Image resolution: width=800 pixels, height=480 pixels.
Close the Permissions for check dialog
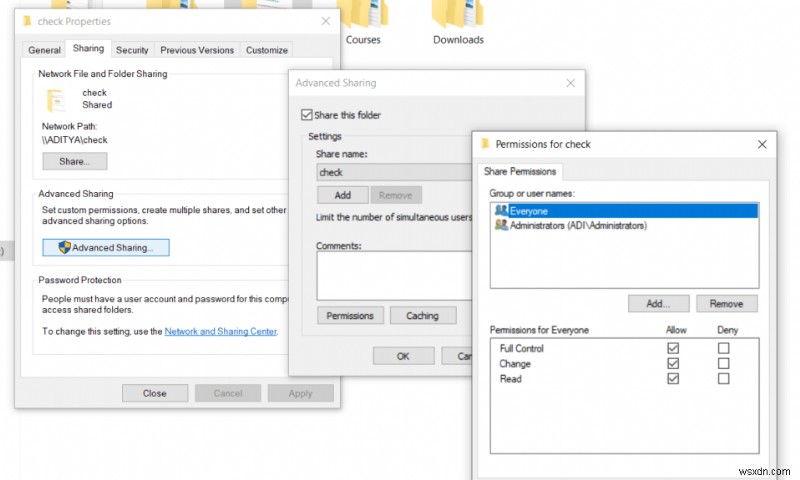[x=762, y=144]
